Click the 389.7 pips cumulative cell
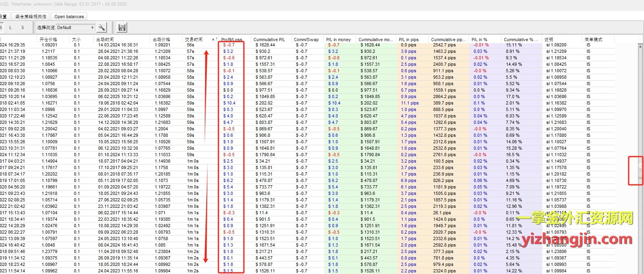This screenshot has height=274, width=644. click(x=443, y=103)
